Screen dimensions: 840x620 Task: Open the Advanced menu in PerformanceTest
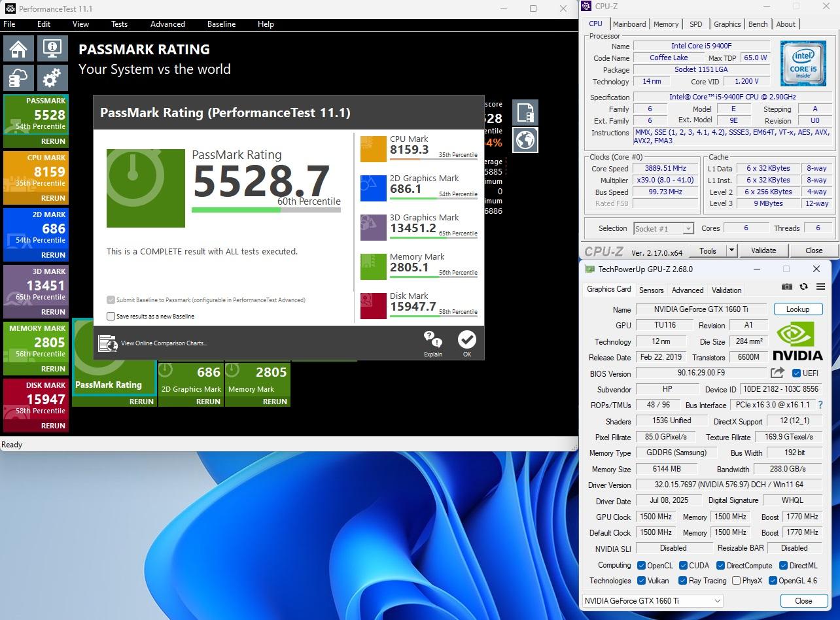click(x=167, y=24)
